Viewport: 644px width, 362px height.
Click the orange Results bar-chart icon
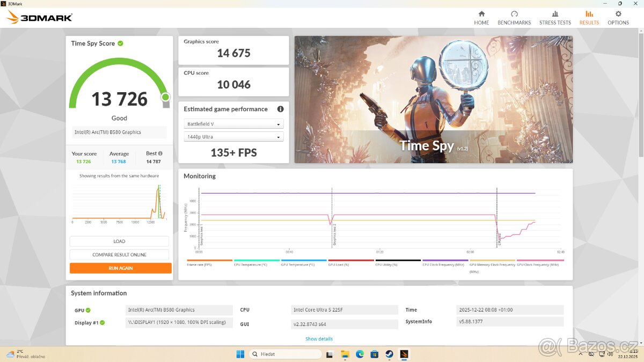pos(589,14)
